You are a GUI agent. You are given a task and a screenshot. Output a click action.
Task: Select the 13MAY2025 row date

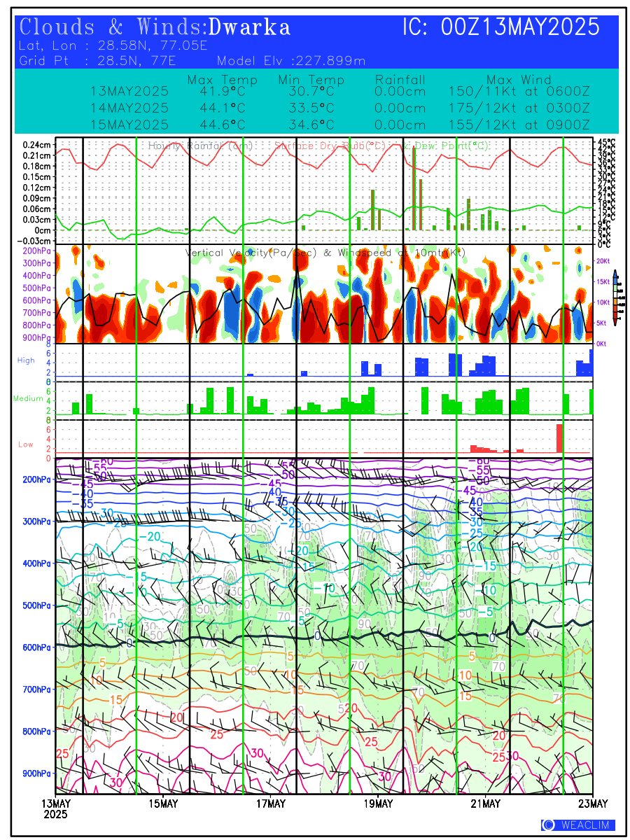[x=129, y=92]
